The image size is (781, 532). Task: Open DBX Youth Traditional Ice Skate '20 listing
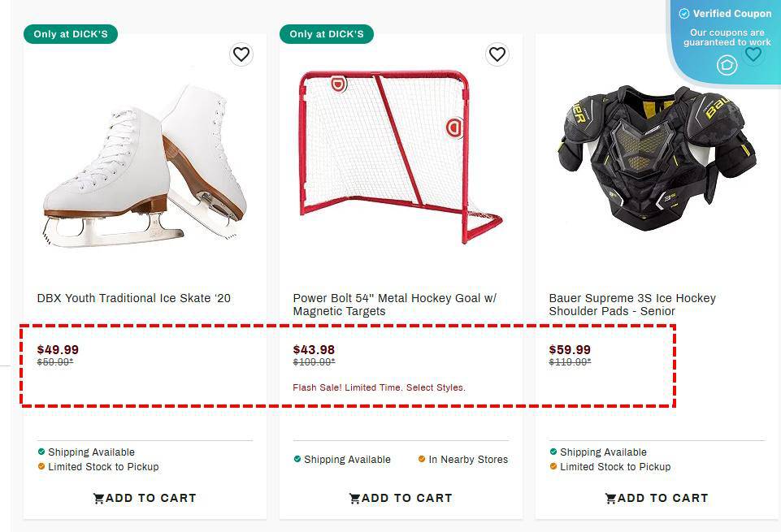[133, 298]
